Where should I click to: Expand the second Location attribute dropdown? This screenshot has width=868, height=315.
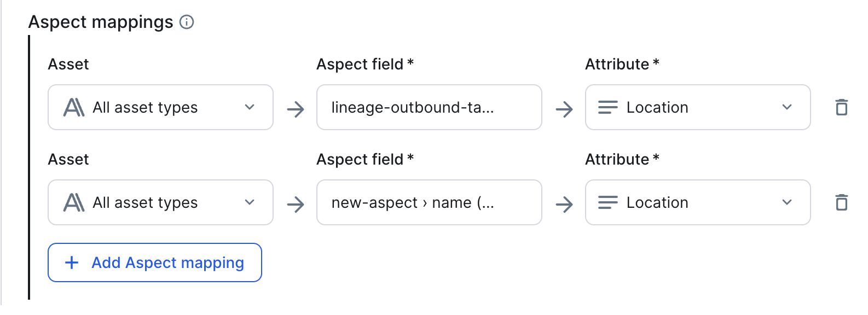[698, 202]
